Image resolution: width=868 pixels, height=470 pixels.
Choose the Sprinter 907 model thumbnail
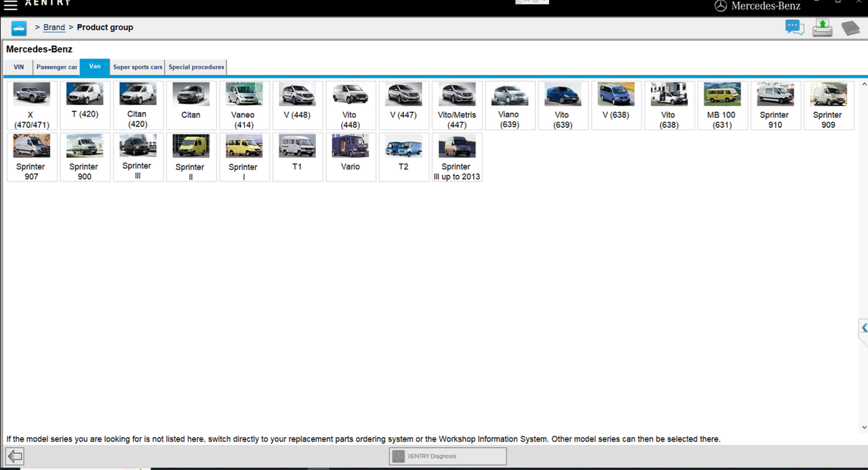click(x=32, y=157)
